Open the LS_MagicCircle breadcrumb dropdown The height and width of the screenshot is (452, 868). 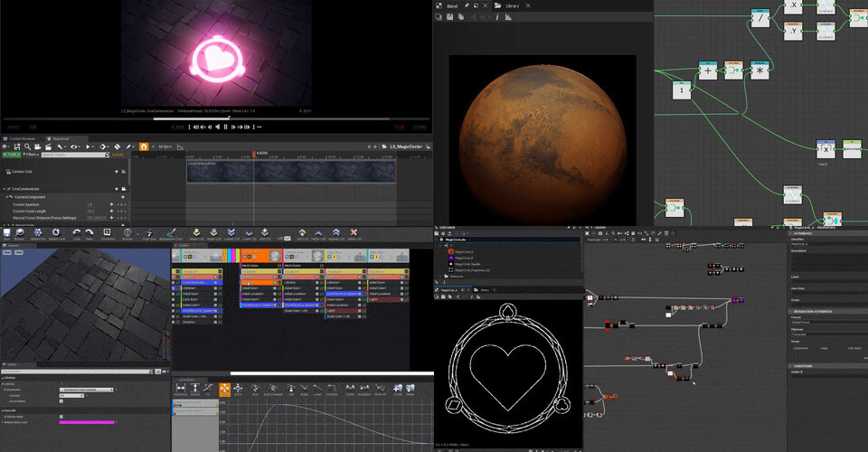pos(407,146)
